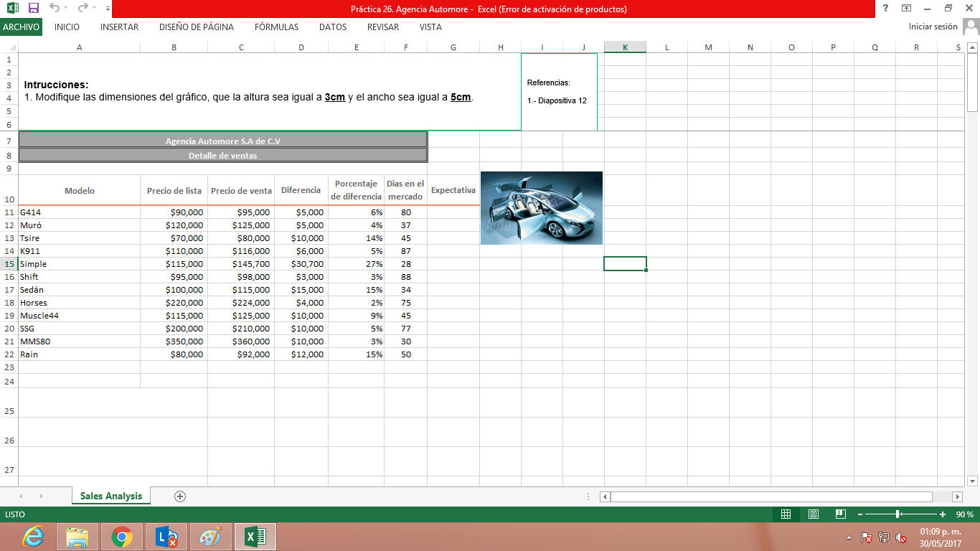
Task: Click the $145,700 sale price cell
Action: 241,264
